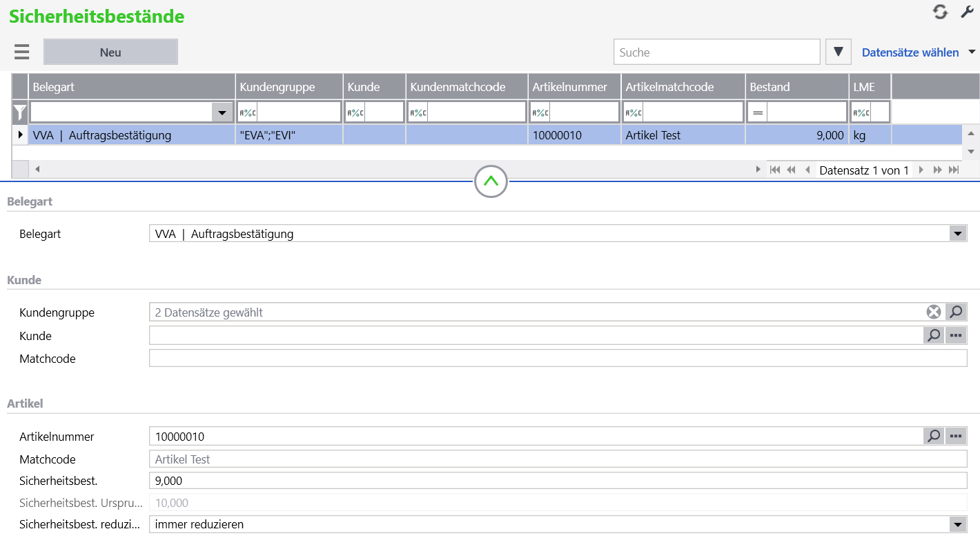Collapse grid with green chevron circle
980x538 pixels.
tap(491, 181)
